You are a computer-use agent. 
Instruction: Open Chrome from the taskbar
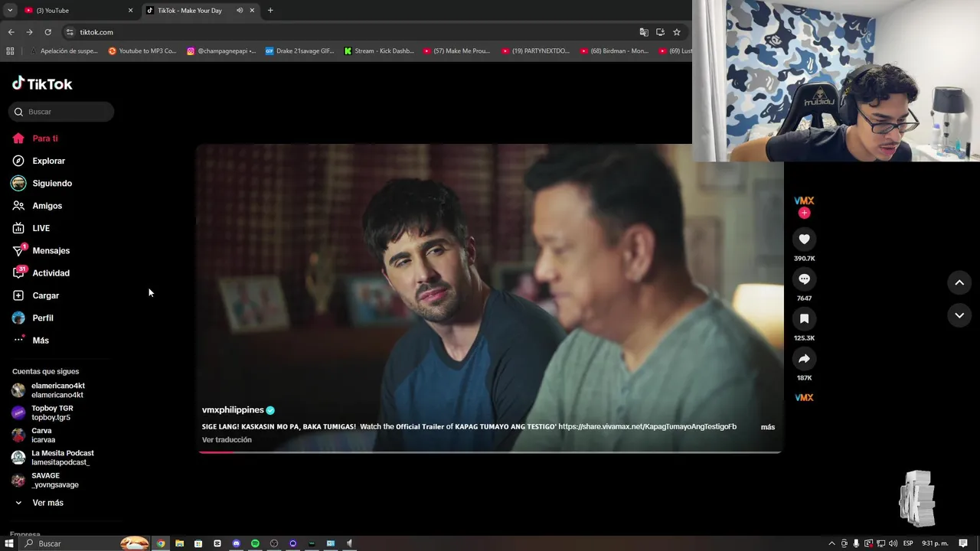point(161,543)
